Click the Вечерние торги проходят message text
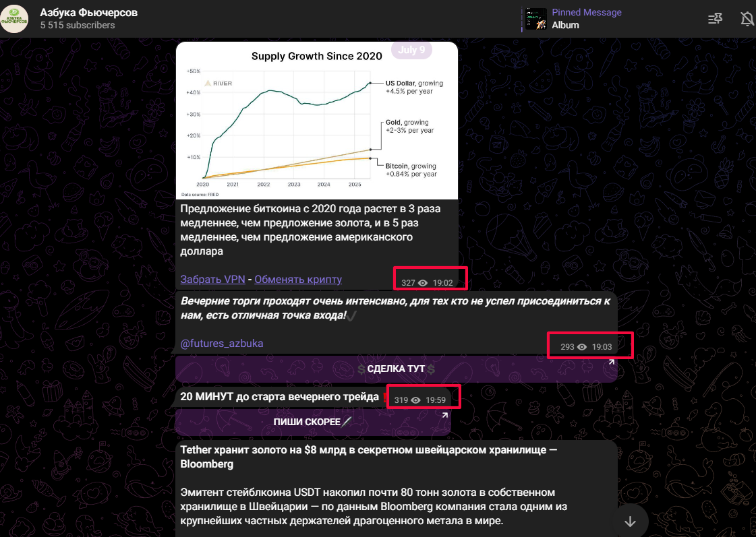Screen dimensions: 756x537 [x=395, y=308]
